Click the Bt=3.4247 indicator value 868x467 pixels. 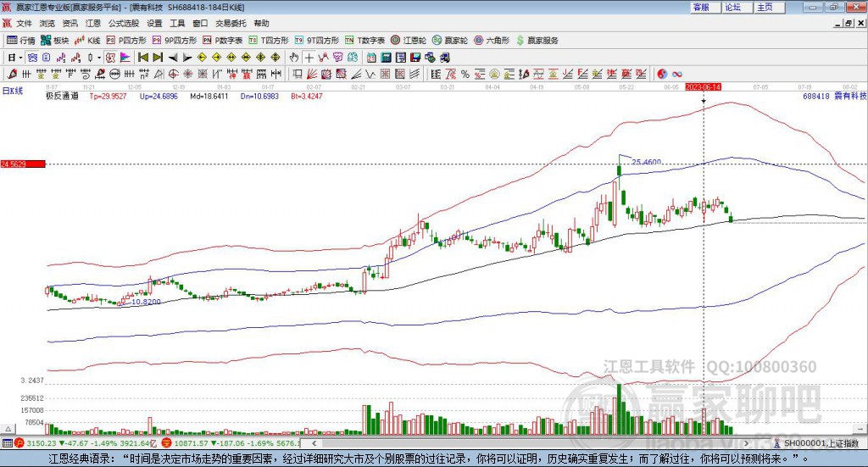tap(307, 96)
